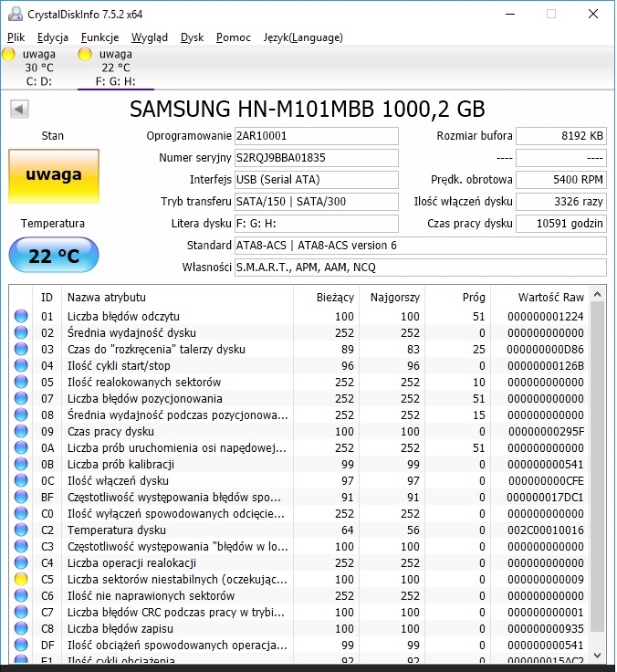Click the Oprogramowanie field 2AR10001

(x=316, y=136)
